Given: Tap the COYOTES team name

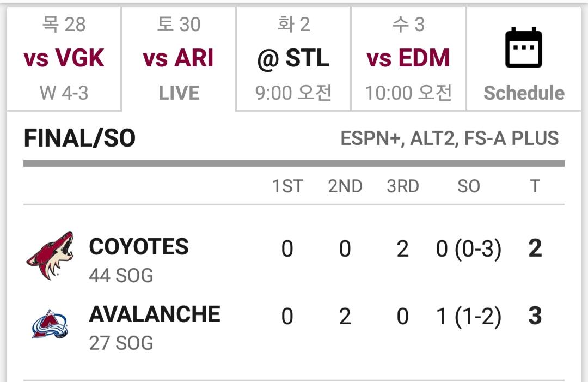Looking at the screenshot, I should click(x=139, y=247).
